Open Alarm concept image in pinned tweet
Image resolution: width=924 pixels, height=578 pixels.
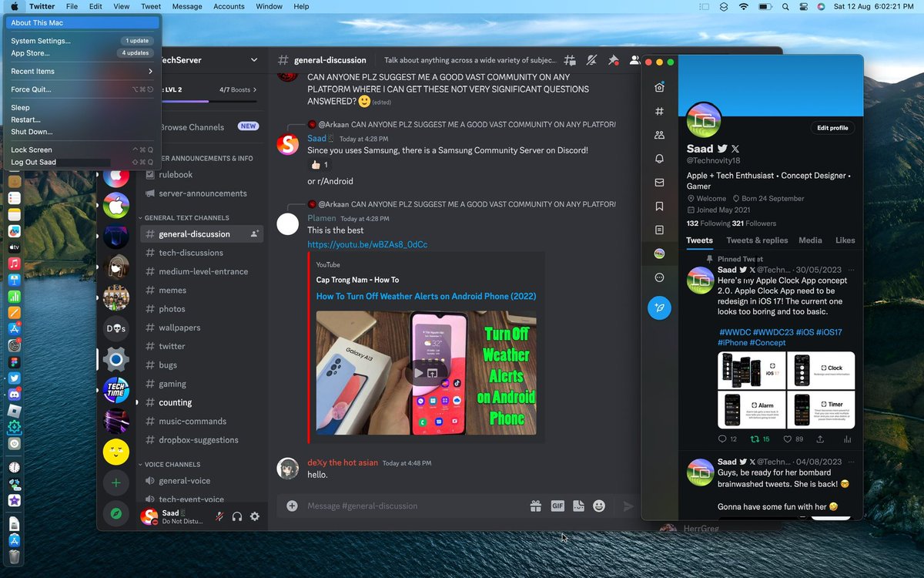coord(752,410)
